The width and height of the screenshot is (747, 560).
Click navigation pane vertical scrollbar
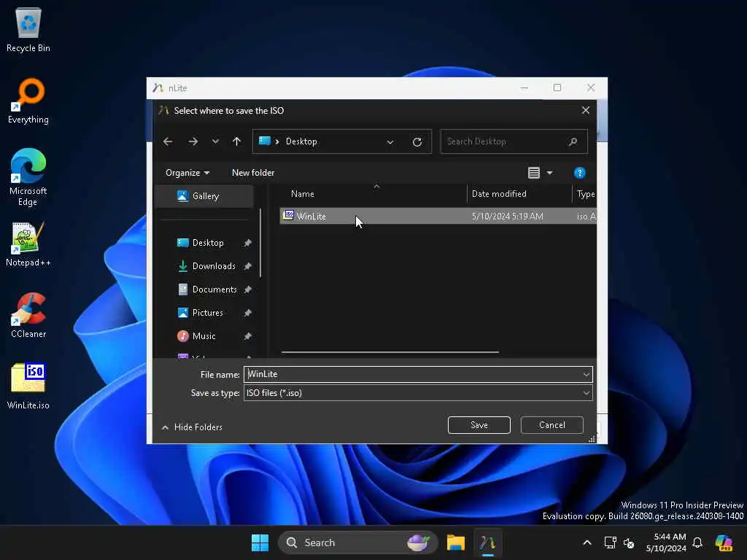(260, 243)
